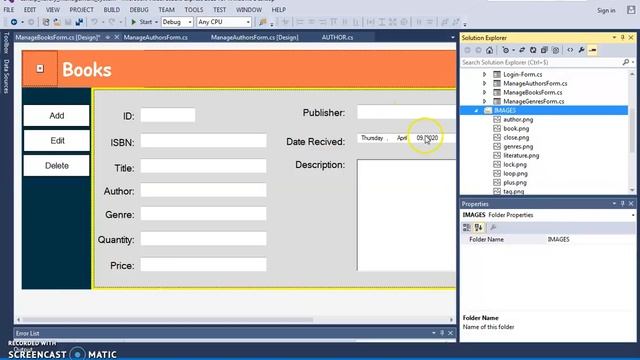The height and width of the screenshot is (360, 640).
Task: Select the literature.png file
Action: (x=521, y=156)
